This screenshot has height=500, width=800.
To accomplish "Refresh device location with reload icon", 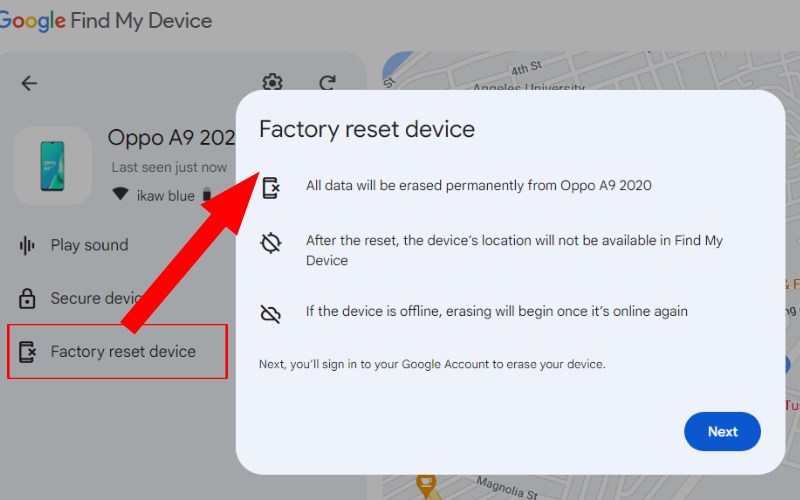I will click(x=328, y=82).
